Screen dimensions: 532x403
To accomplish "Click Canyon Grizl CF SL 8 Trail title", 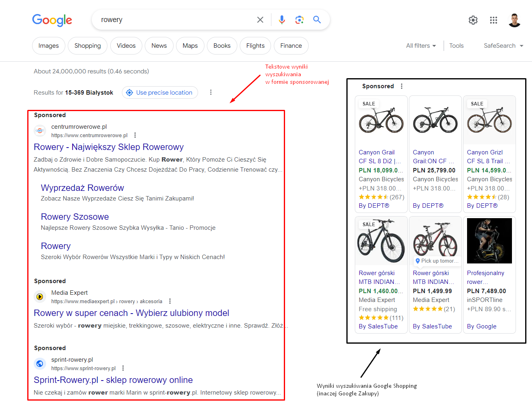I will (x=488, y=157).
